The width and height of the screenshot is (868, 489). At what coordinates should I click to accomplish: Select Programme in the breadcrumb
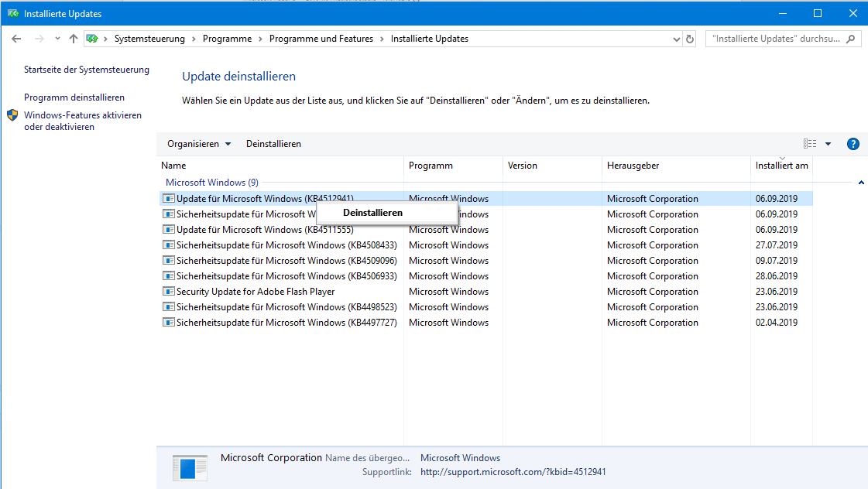pyautogui.click(x=227, y=39)
